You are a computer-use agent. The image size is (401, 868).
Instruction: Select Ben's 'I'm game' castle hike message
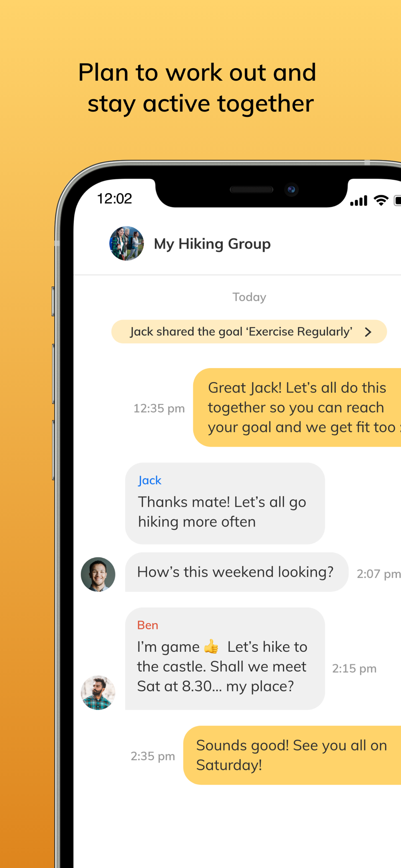[x=225, y=658]
